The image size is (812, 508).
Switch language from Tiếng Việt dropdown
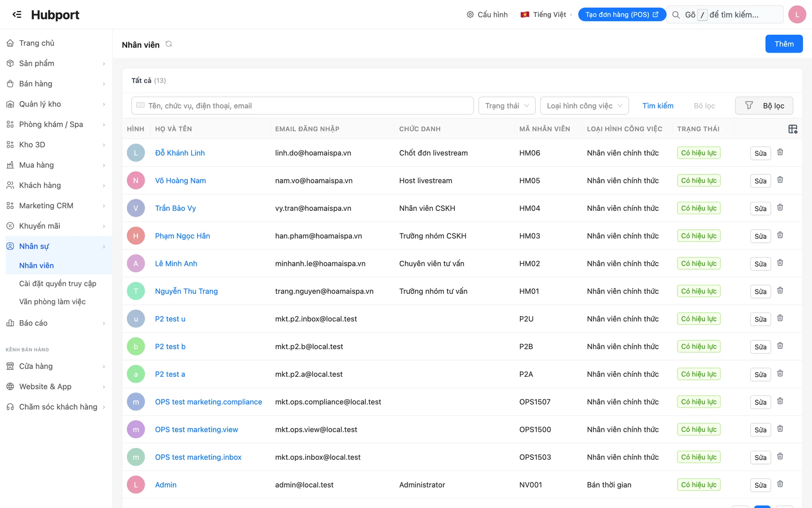546,14
